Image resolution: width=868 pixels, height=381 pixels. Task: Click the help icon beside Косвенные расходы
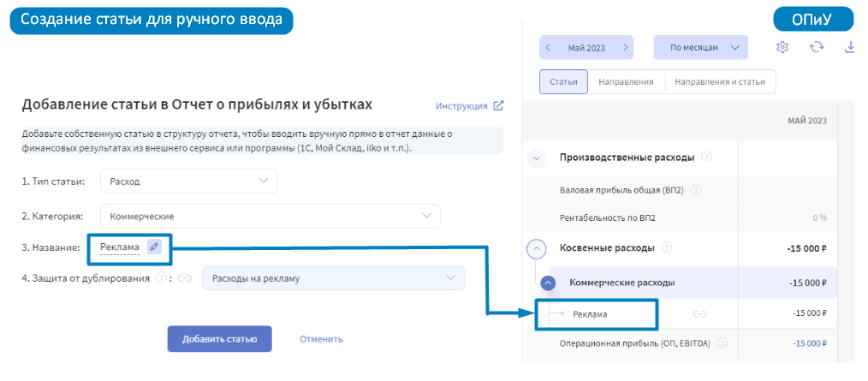(667, 248)
